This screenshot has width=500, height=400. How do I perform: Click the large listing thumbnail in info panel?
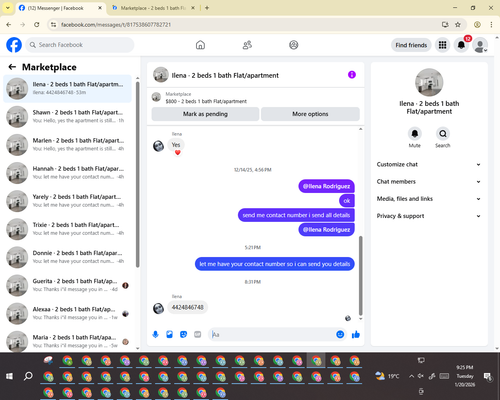429,82
